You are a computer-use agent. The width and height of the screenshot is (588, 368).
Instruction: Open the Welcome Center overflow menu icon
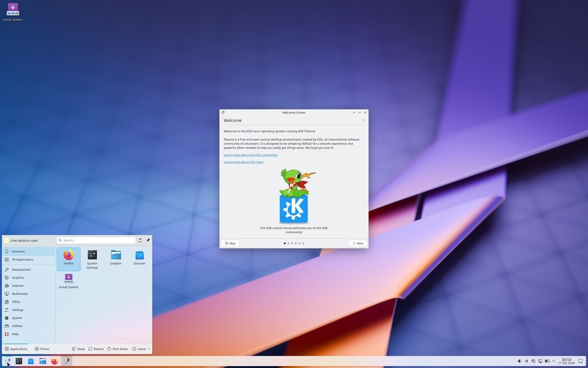coord(363,120)
